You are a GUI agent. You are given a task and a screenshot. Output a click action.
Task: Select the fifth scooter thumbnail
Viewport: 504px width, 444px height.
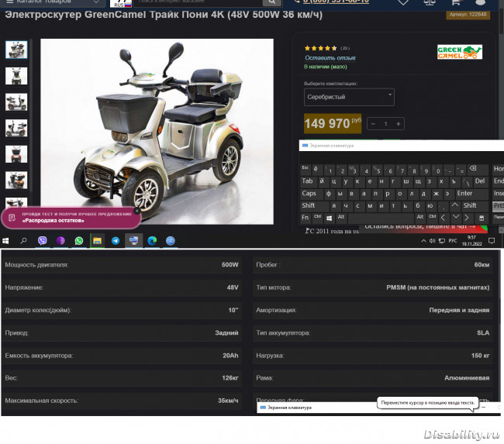tap(16, 154)
